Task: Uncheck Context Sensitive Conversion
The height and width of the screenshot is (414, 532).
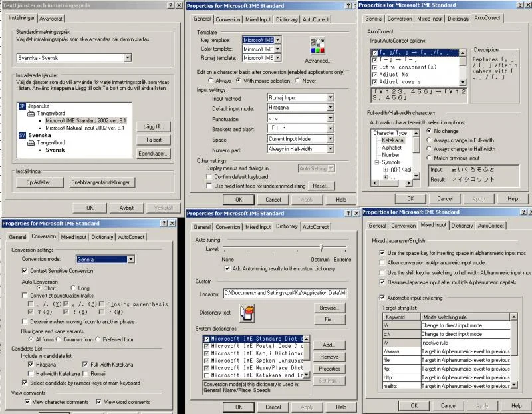Action: click(25, 270)
